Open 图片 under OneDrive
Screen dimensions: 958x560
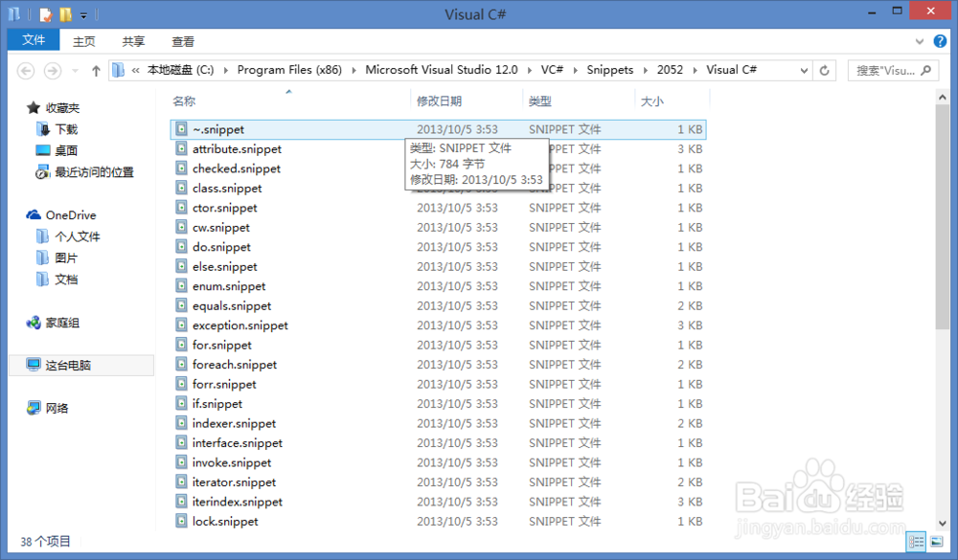[x=66, y=258]
